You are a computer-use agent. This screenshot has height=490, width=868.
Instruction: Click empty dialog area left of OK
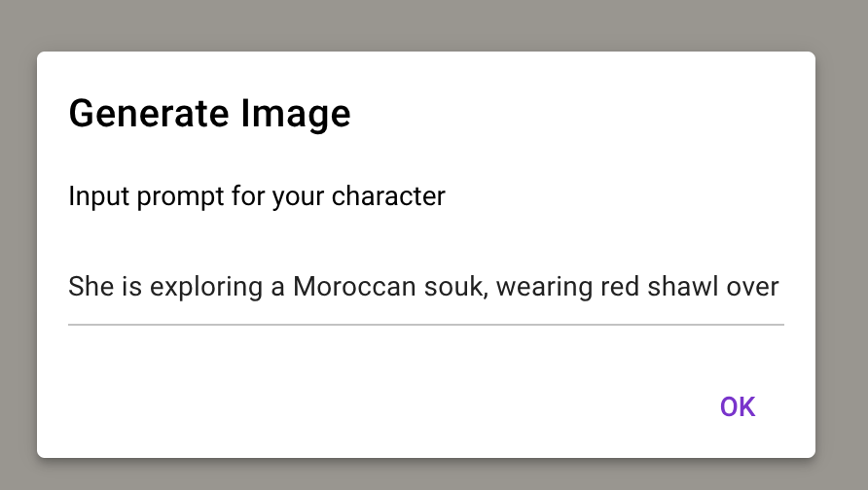tap(389, 406)
